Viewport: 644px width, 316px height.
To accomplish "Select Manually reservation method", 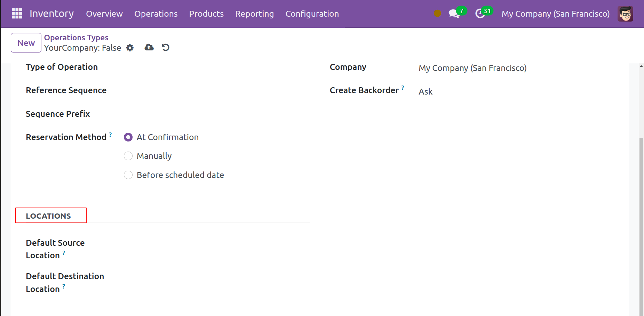I will coord(128,156).
